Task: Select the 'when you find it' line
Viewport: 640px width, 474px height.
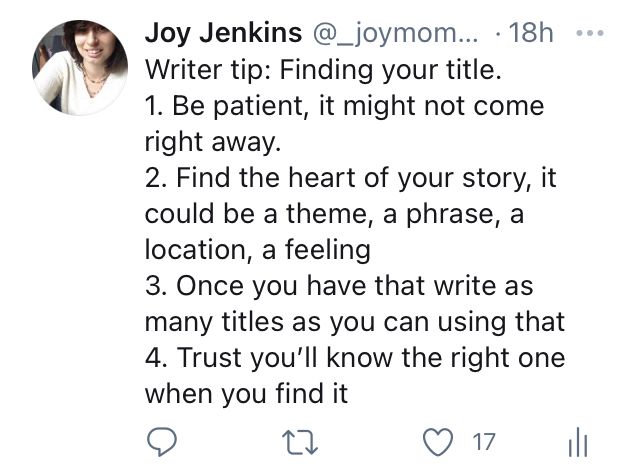Action: pyautogui.click(x=247, y=394)
